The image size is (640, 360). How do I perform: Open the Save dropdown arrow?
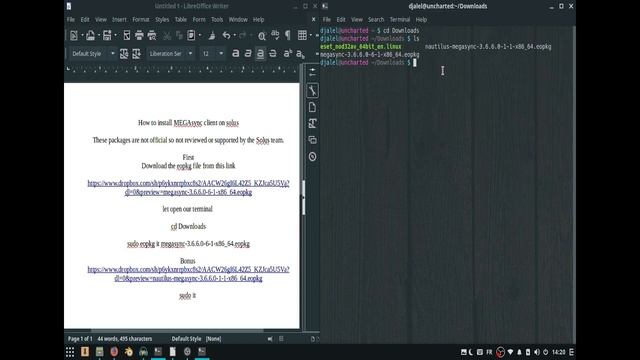pos(115,36)
